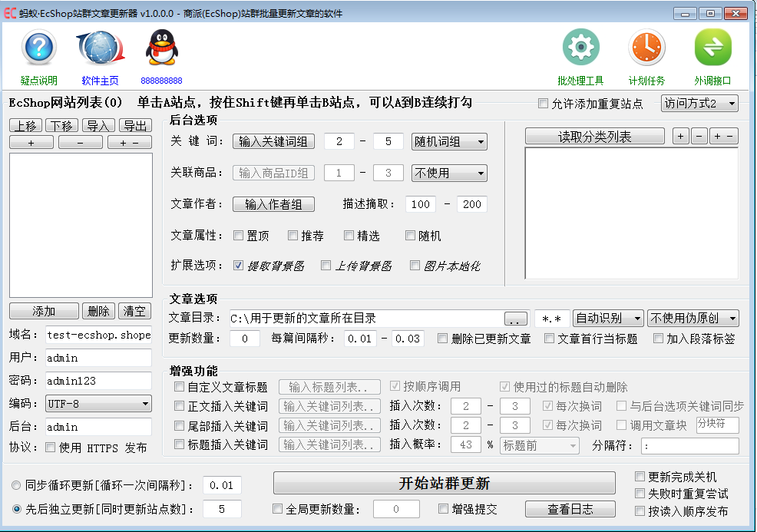Enable 正文插入关键词
757x532 pixels.
click(179, 406)
